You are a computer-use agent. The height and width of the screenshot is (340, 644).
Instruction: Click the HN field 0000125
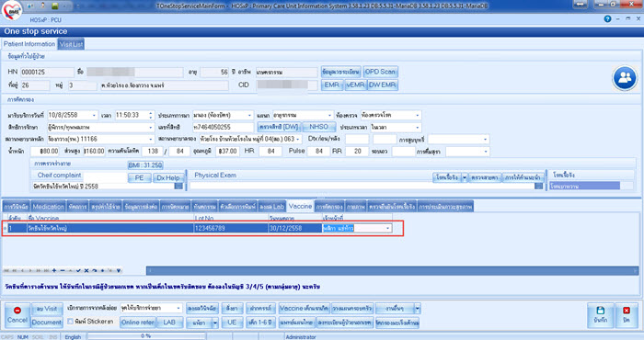tap(47, 73)
